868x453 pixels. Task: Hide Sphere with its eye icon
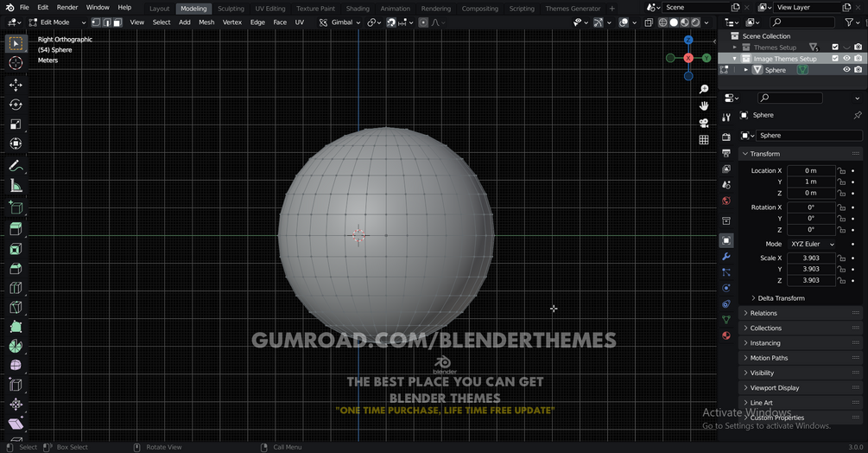(846, 70)
